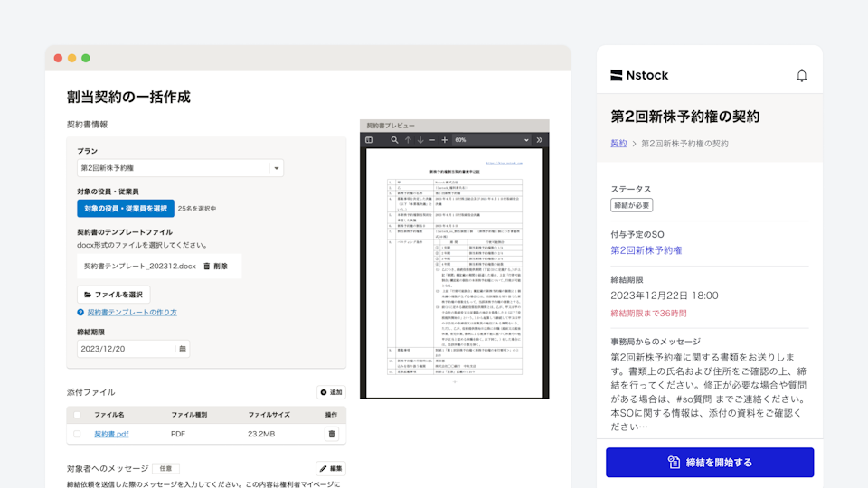Remove template file with 削除 button
Viewport: 868px width, 488px height.
click(215, 267)
